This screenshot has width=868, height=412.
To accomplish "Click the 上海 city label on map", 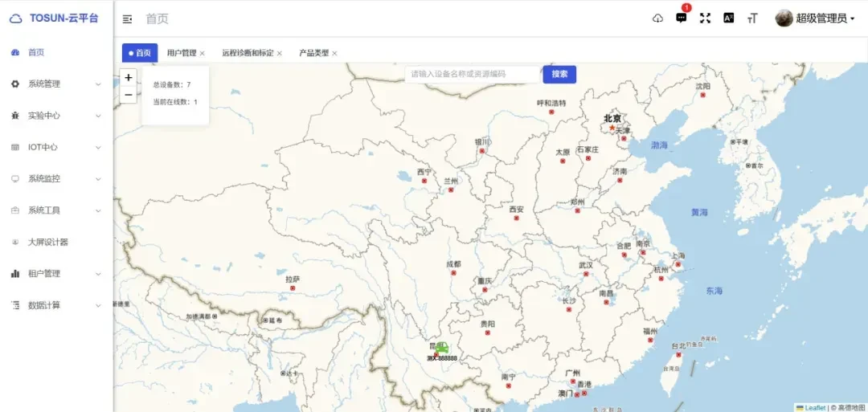I will [678, 255].
